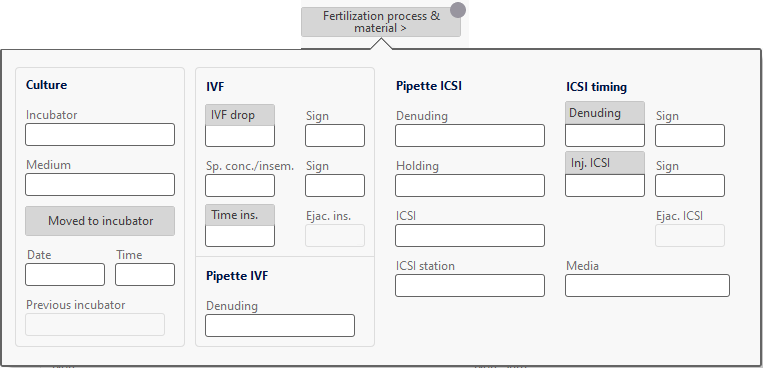
Task: Click the ICSI pipette input field
Action: tap(470, 236)
